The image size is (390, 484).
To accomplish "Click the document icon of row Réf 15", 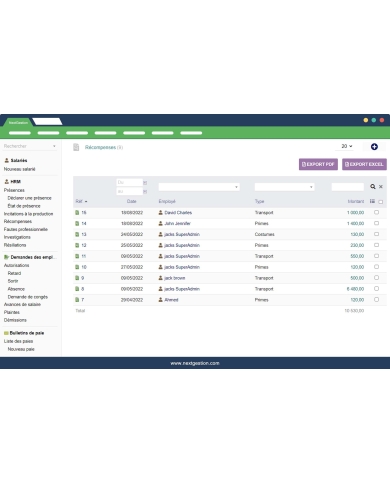I will [x=77, y=213].
